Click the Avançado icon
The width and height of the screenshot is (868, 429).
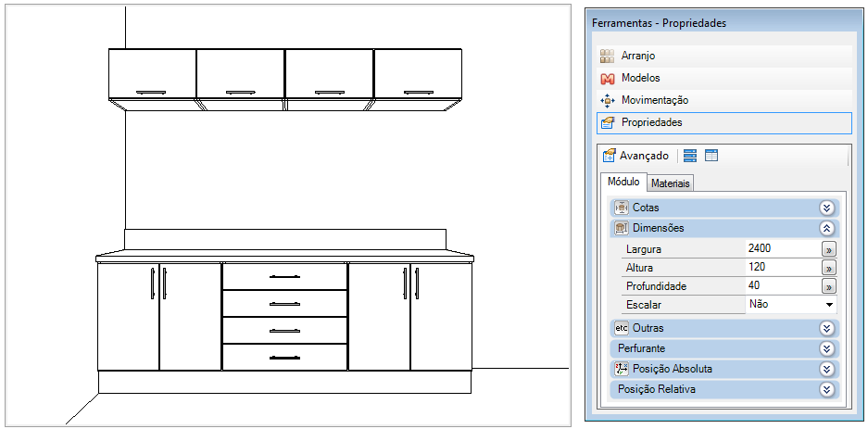(x=610, y=156)
